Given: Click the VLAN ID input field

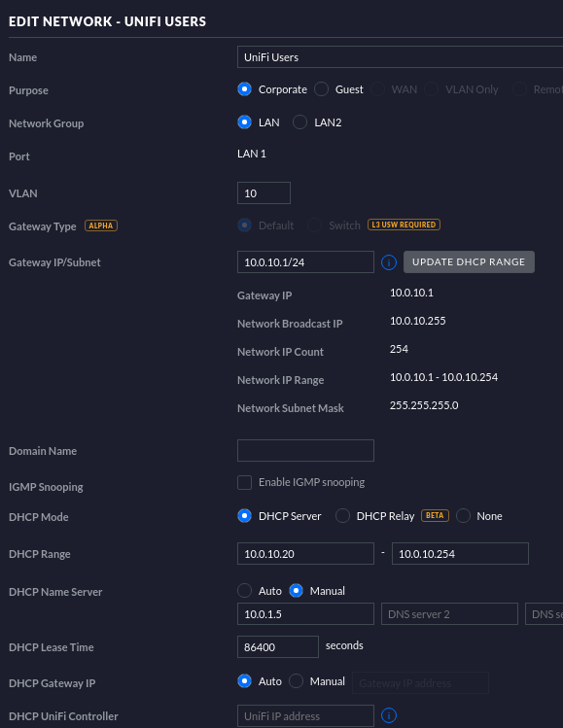Looking at the screenshot, I should [x=264, y=193].
